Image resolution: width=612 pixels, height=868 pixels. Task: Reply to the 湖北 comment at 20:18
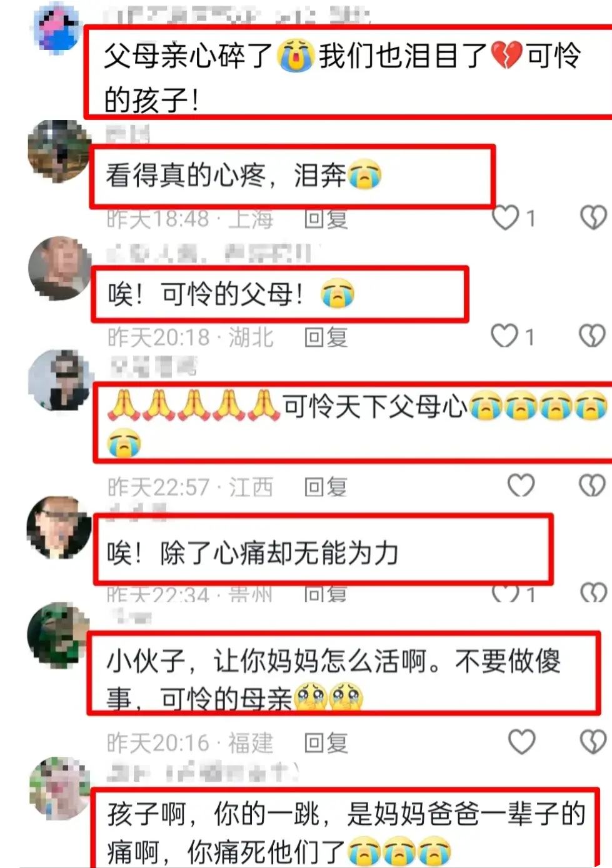[326, 337]
